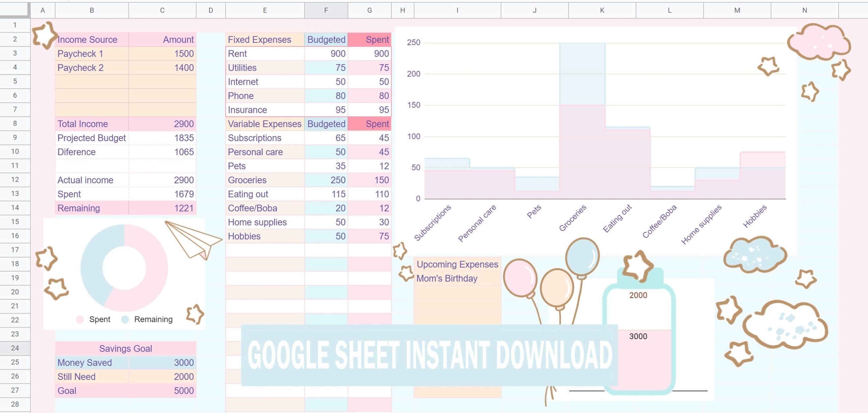The width and height of the screenshot is (868, 413).
Task: Select column N header
Action: [x=805, y=10]
